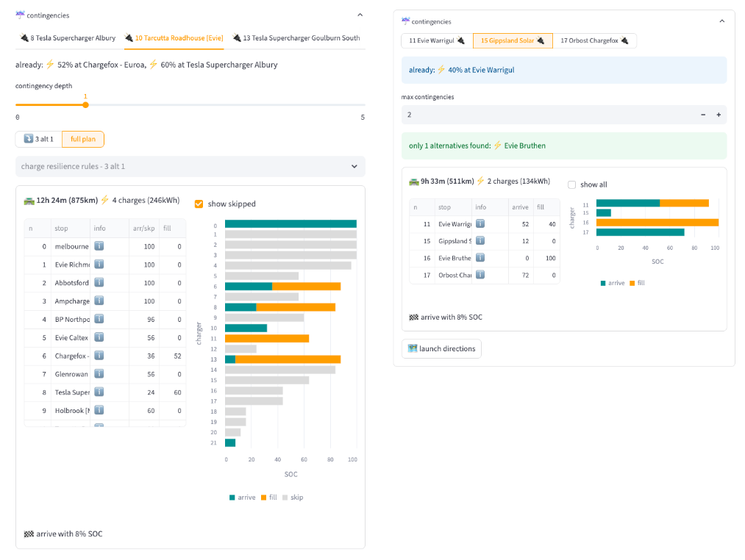This screenshot has height=560, width=745.
Task: Click the contingency depth slider handle
Action: (85, 105)
